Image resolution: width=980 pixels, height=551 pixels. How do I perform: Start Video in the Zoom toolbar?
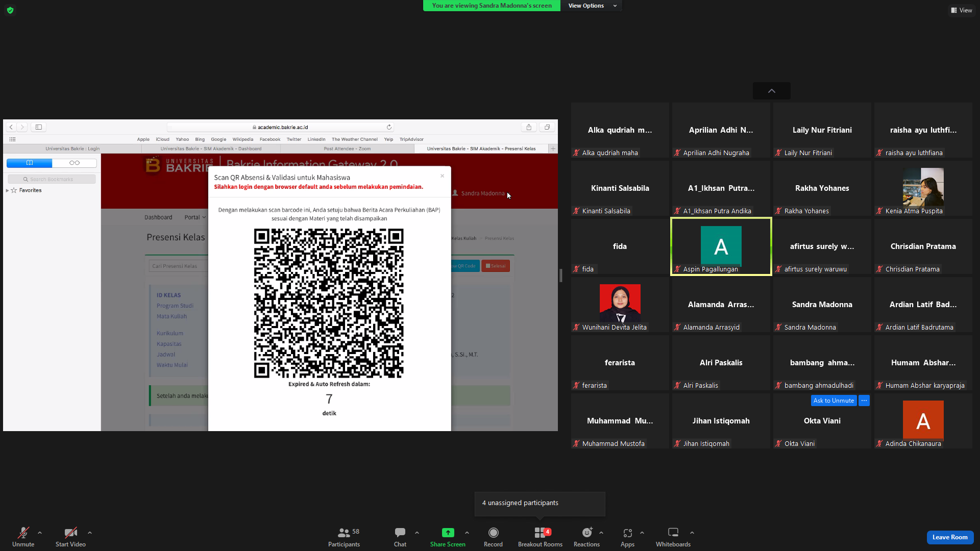(70, 537)
